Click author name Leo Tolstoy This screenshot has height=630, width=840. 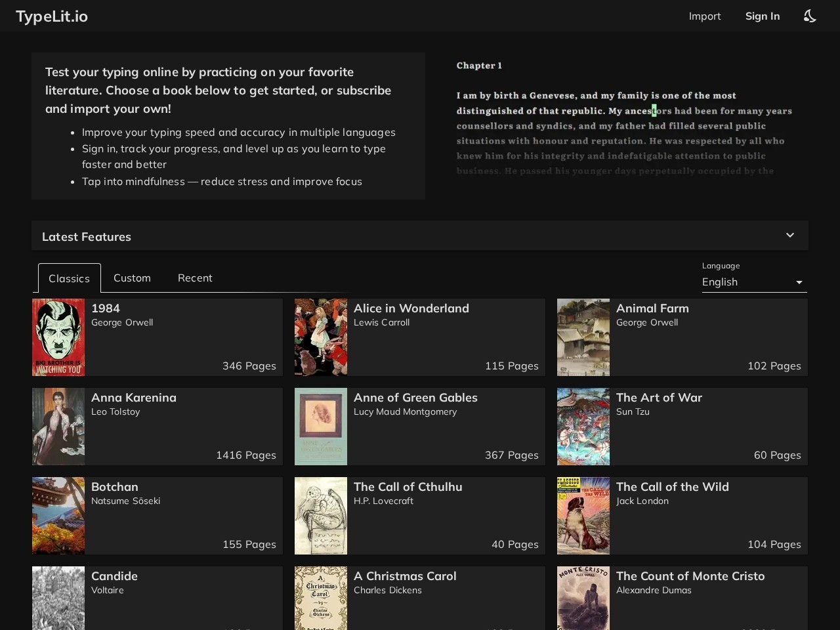tap(115, 411)
